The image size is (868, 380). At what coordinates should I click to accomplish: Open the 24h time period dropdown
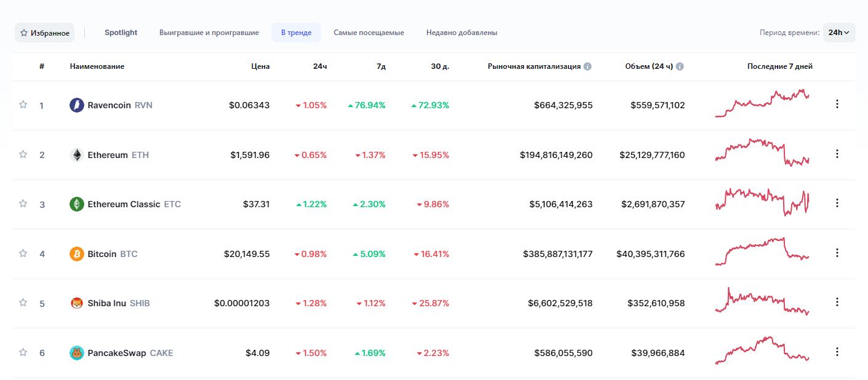(x=838, y=33)
